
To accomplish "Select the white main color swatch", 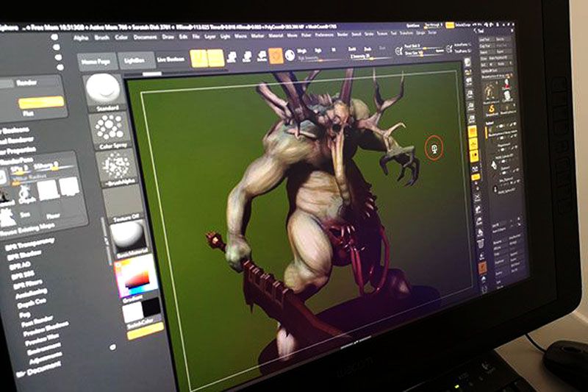I will pyautogui.click(x=133, y=313).
